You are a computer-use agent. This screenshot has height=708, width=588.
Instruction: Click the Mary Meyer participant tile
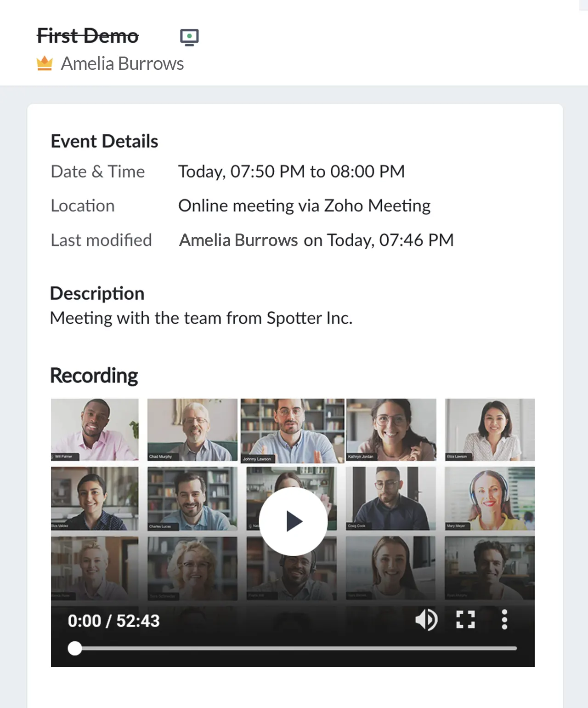[x=490, y=499]
